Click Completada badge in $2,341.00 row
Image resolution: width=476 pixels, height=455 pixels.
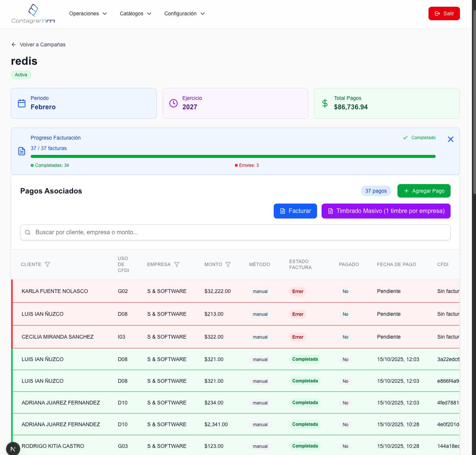305,424
